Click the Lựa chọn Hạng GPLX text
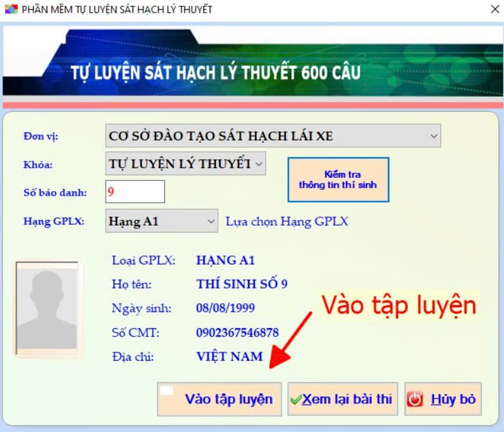Viewport: 504px width, 432px height. coord(287,222)
